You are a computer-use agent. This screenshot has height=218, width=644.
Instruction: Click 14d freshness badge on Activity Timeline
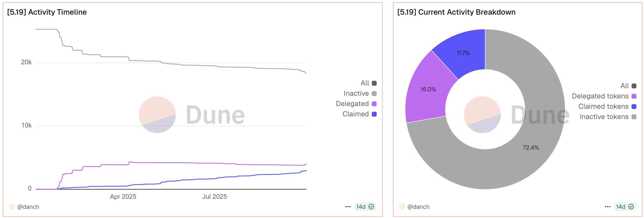point(361,207)
